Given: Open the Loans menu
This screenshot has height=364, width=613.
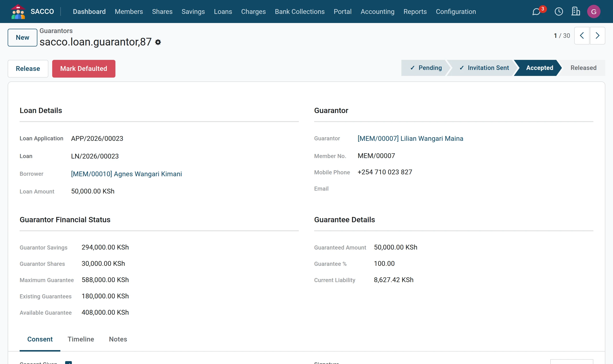Looking at the screenshot, I should pyautogui.click(x=223, y=11).
